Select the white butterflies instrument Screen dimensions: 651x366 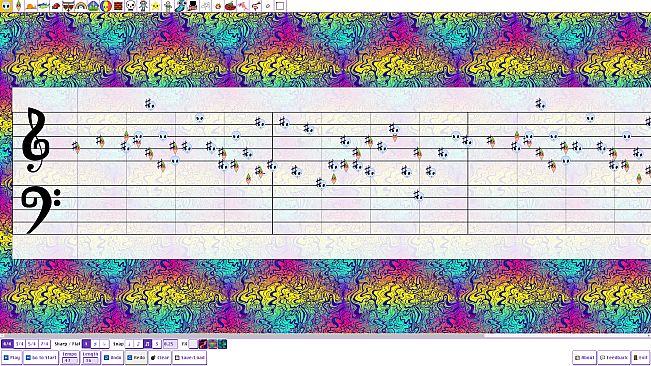[206, 6]
